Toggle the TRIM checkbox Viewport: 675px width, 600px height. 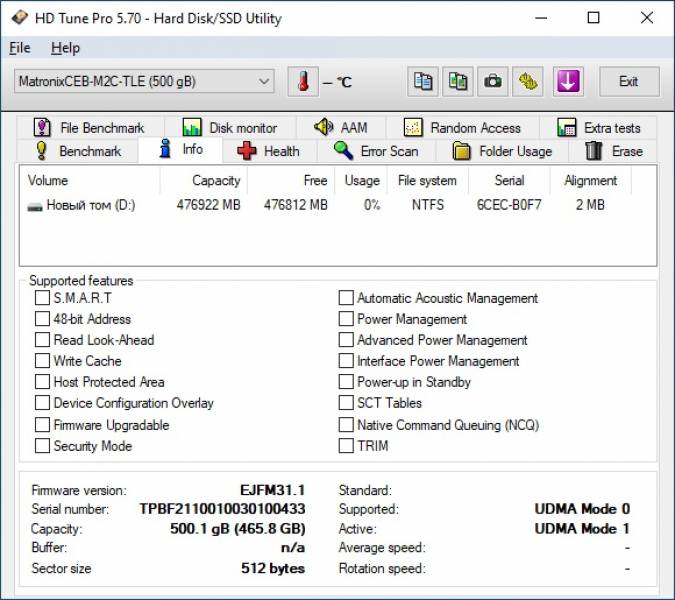point(346,446)
